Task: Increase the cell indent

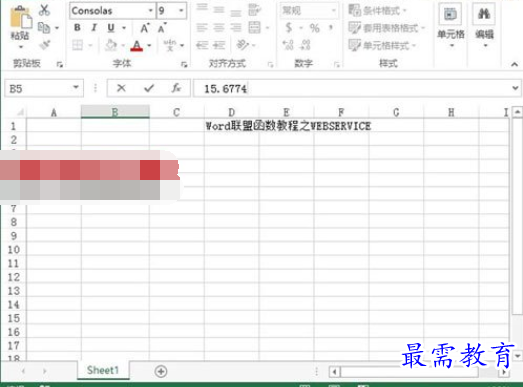Action: point(219,45)
